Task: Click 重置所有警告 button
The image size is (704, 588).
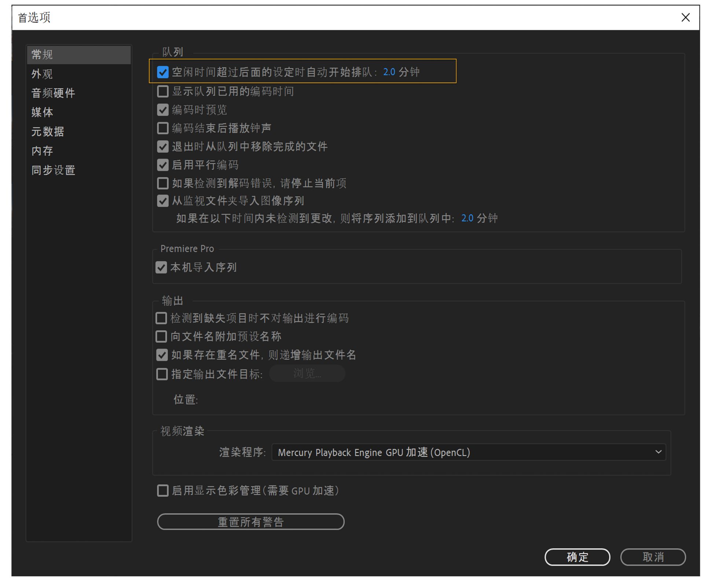Action: [250, 522]
